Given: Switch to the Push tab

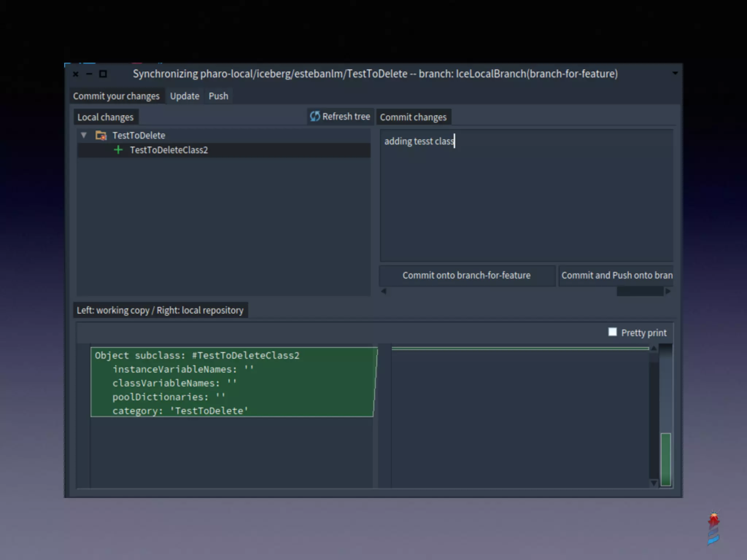Looking at the screenshot, I should tap(218, 96).
